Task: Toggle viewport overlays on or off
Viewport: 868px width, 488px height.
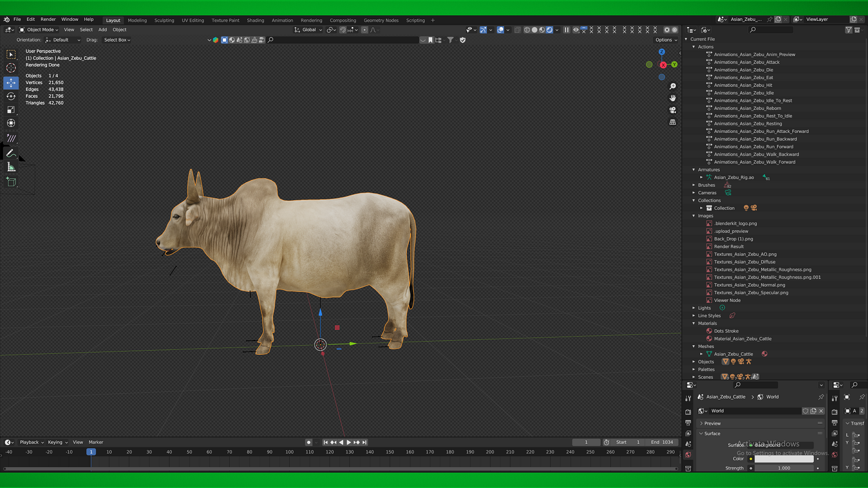Action: point(501,30)
